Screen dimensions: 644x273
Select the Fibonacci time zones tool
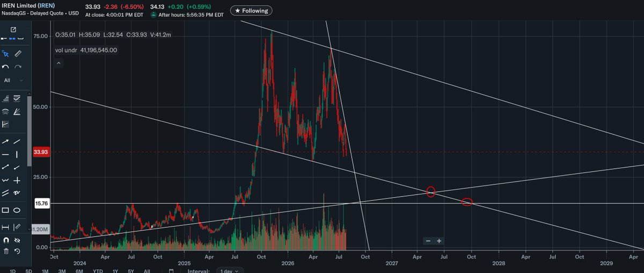coord(5,124)
